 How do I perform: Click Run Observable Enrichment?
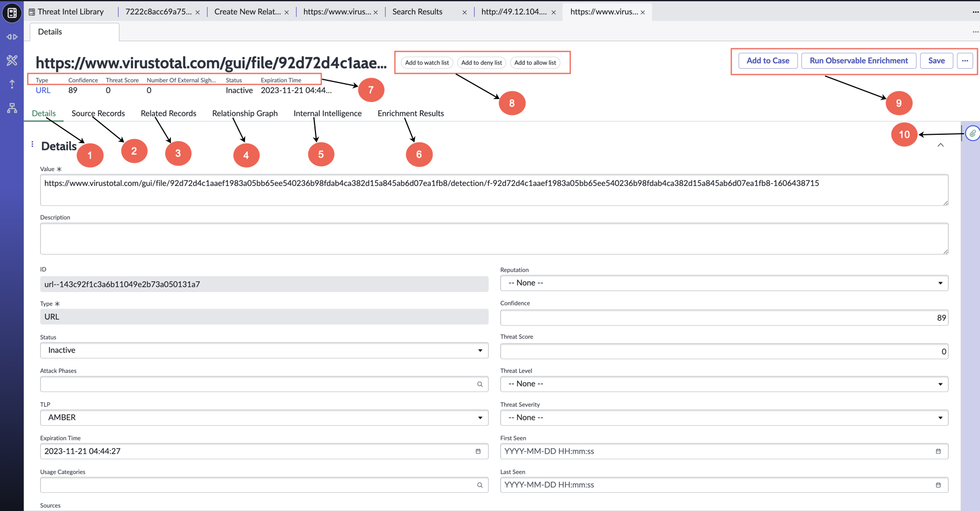click(859, 61)
